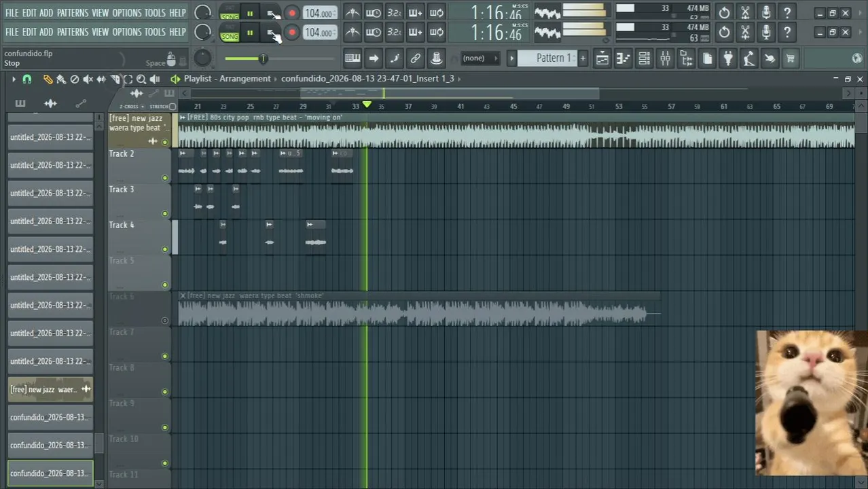Open FILE menu in the upper menu row
This screenshot has height=489, width=868.
click(12, 13)
